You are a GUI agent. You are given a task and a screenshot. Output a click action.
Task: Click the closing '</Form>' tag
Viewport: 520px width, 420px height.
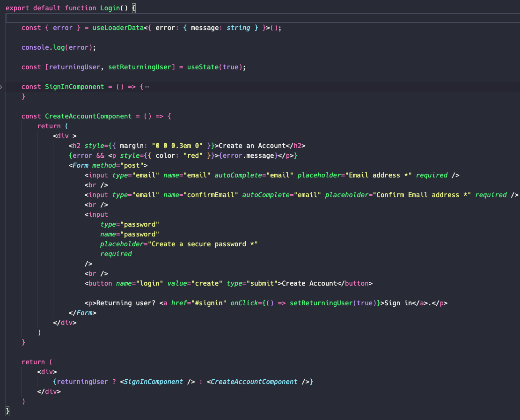pos(82,313)
